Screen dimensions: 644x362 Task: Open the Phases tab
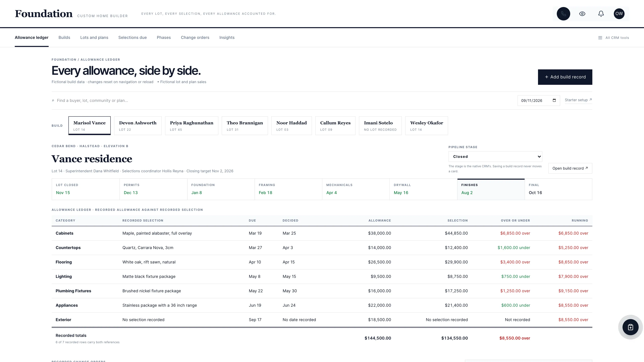click(164, 38)
